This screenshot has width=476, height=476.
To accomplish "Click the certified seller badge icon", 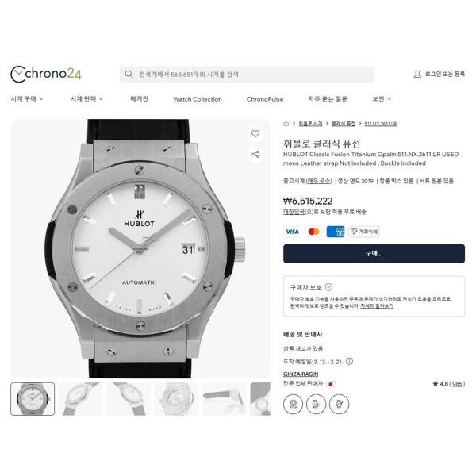I will click(x=293, y=404).
